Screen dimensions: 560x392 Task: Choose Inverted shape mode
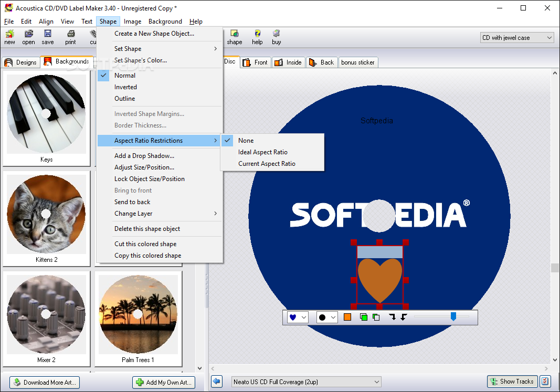click(x=159, y=87)
